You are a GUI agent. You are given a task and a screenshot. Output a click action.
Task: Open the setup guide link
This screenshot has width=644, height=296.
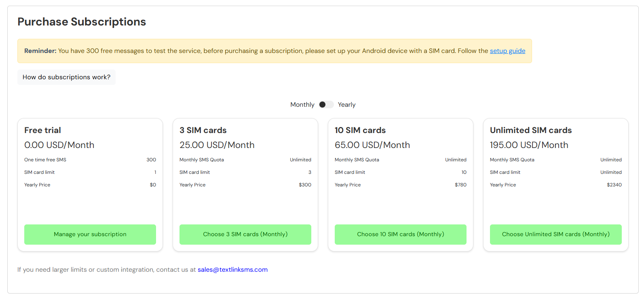507,51
